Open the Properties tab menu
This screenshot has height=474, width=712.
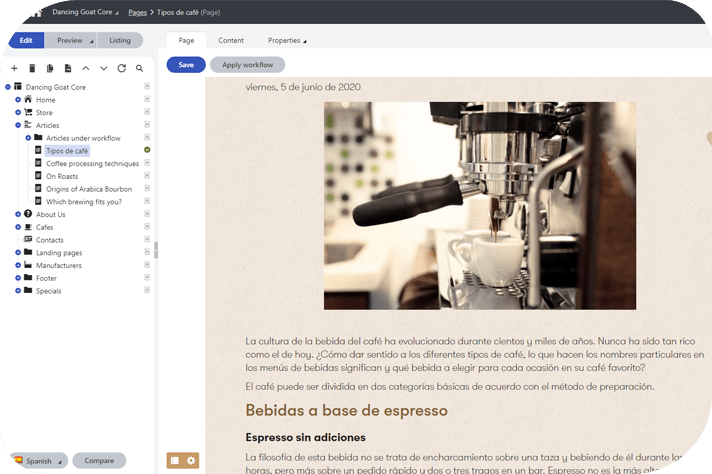[x=287, y=40]
